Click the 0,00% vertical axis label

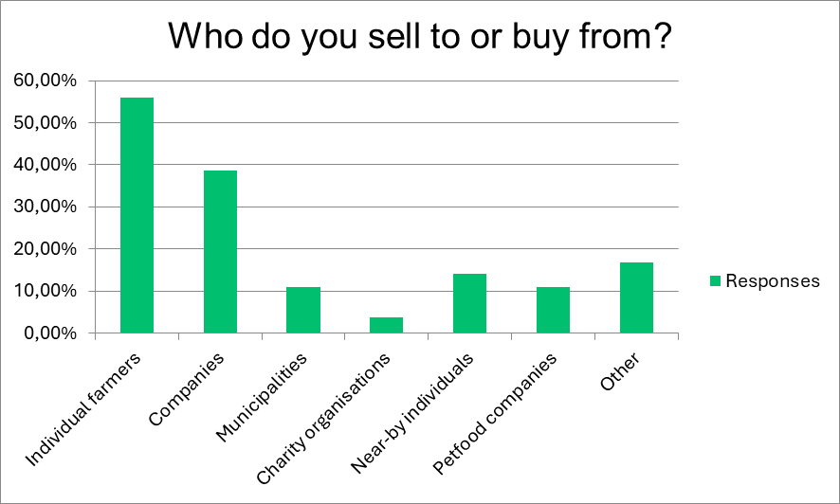coord(49,333)
